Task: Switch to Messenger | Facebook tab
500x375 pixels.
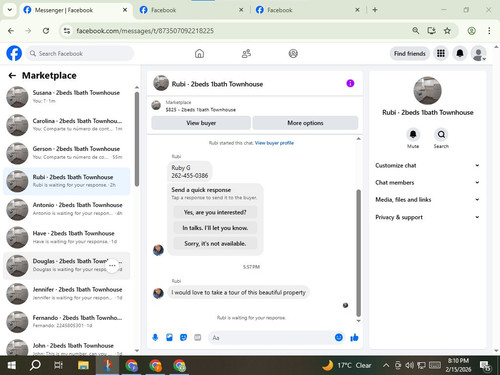Action: click(x=76, y=10)
